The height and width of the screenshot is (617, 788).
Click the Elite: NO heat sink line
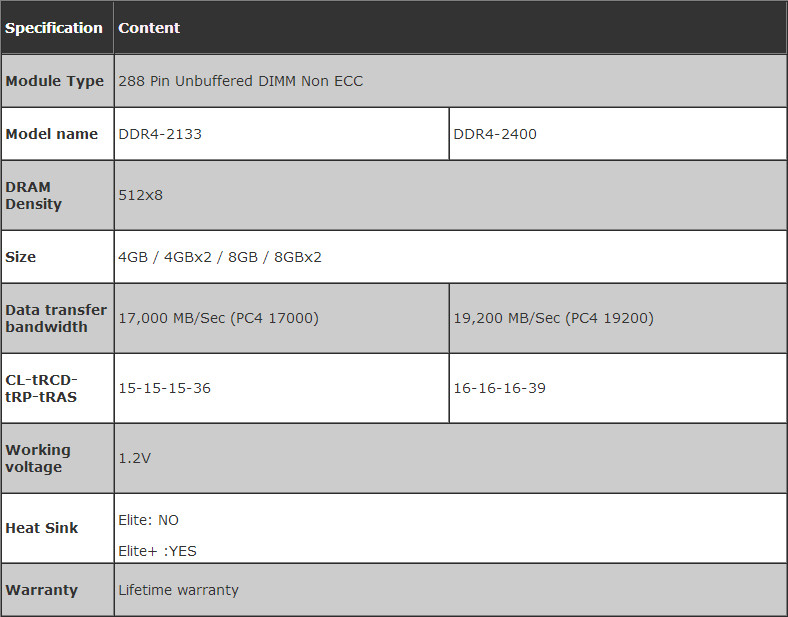(148, 520)
